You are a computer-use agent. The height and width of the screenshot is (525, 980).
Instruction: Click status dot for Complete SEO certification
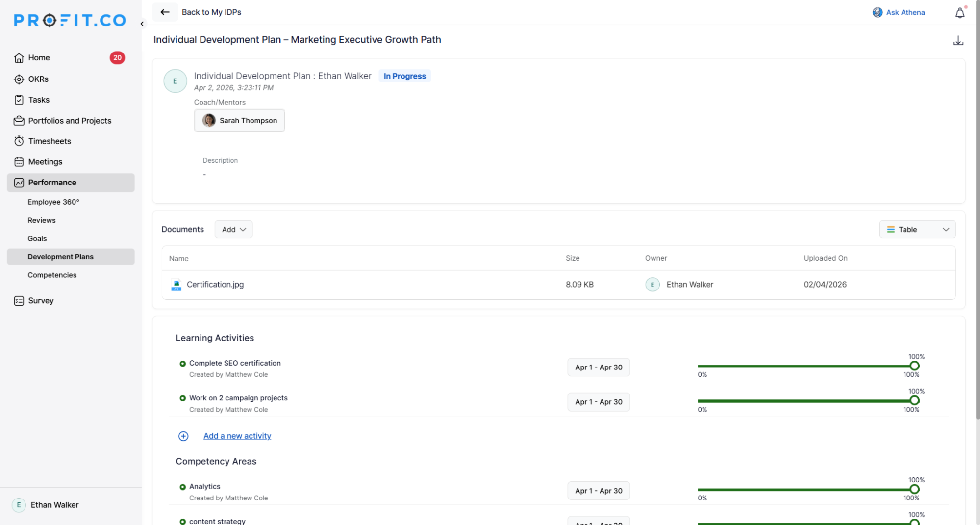(182, 364)
